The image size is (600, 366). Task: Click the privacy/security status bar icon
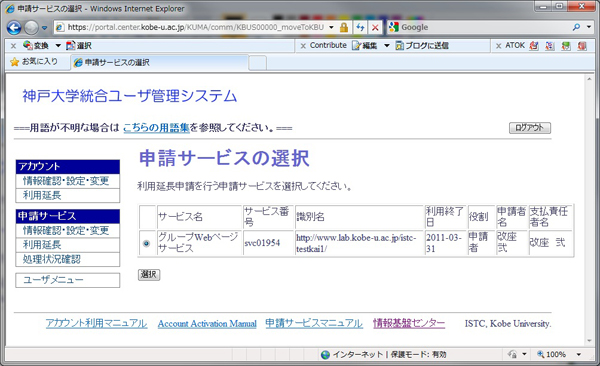click(513, 355)
